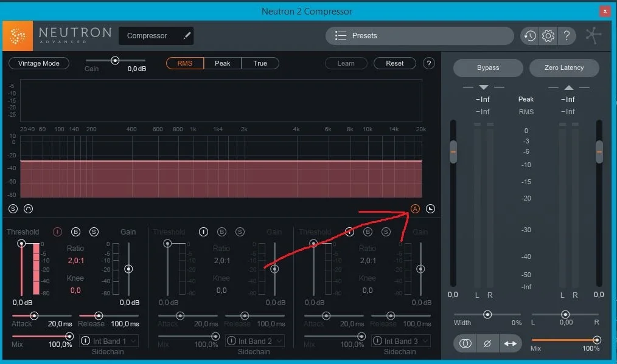Invert the phase with the ø icon

[x=487, y=343]
